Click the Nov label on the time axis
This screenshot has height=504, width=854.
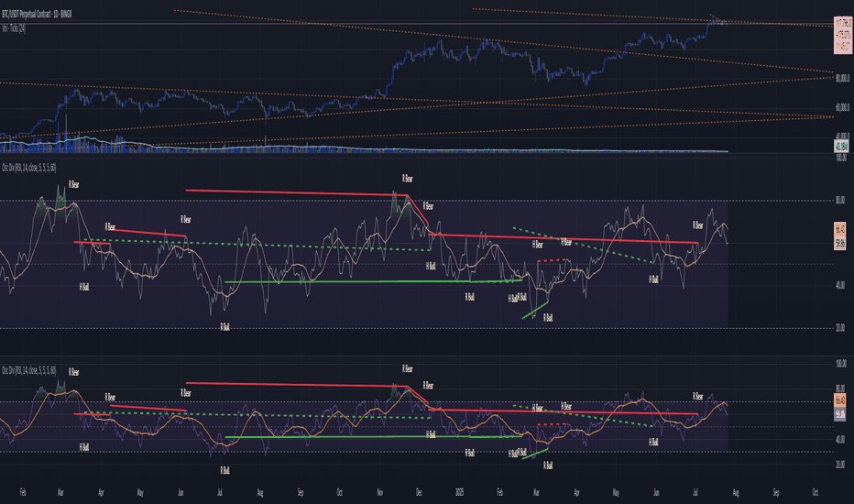(x=379, y=493)
